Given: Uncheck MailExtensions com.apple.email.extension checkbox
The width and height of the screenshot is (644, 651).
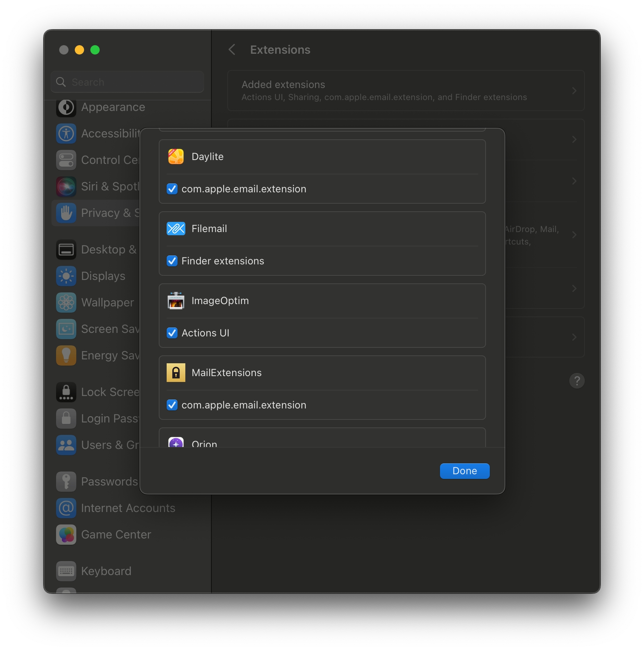Looking at the screenshot, I should (x=172, y=405).
